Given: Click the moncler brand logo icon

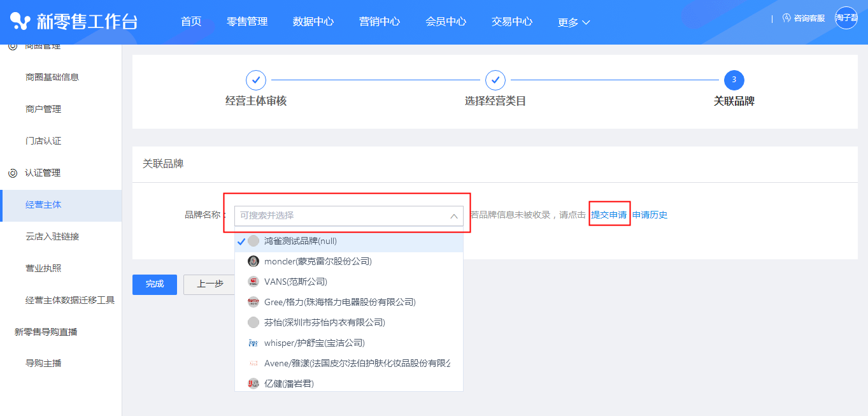Looking at the screenshot, I should [x=253, y=261].
